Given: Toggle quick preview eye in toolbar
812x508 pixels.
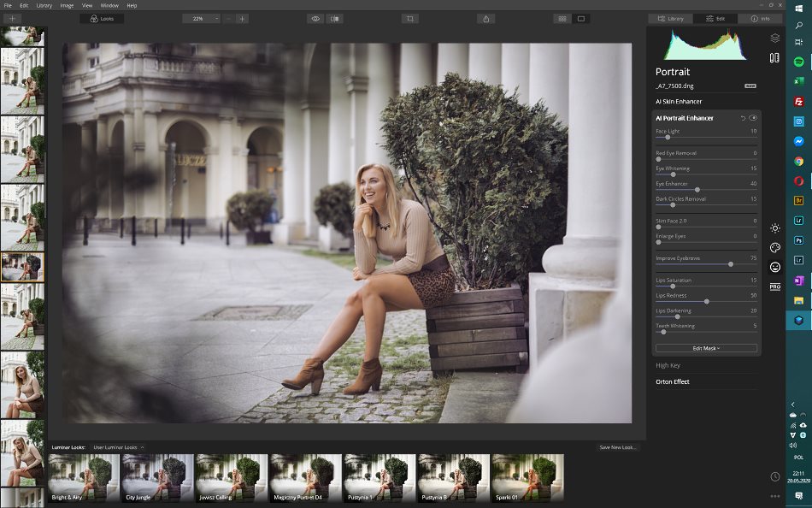Looking at the screenshot, I should pyautogui.click(x=315, y=19).
